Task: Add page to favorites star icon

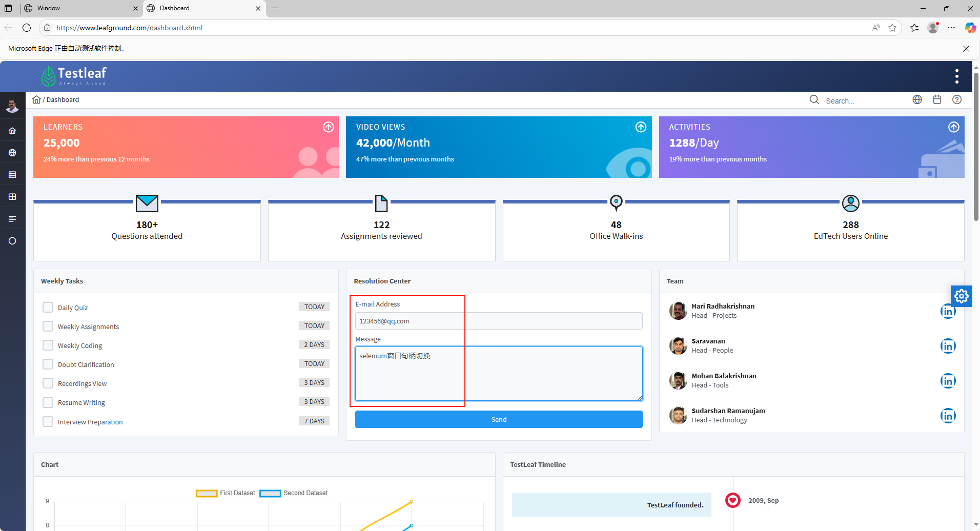Action: point(892,28)
